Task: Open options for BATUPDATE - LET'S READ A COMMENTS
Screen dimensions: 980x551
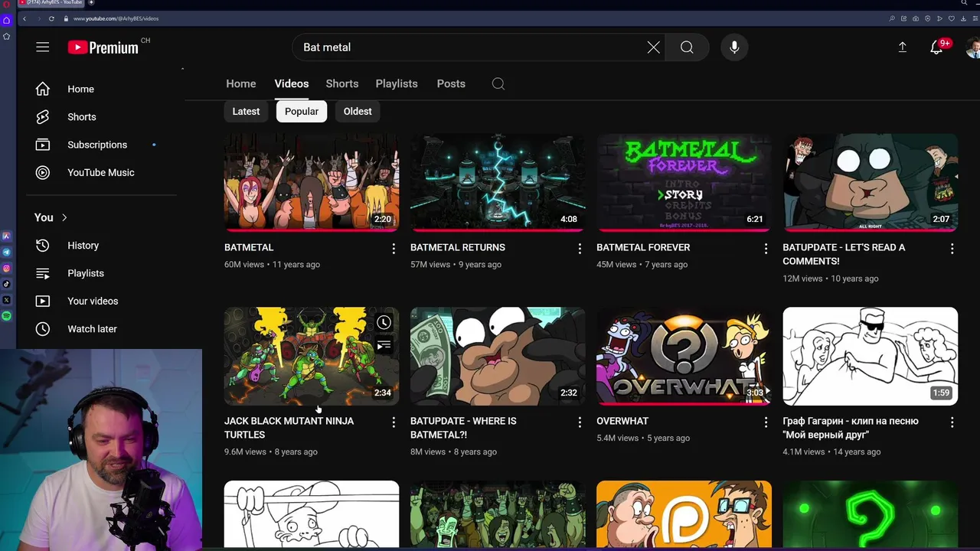Action: (952, 249)
